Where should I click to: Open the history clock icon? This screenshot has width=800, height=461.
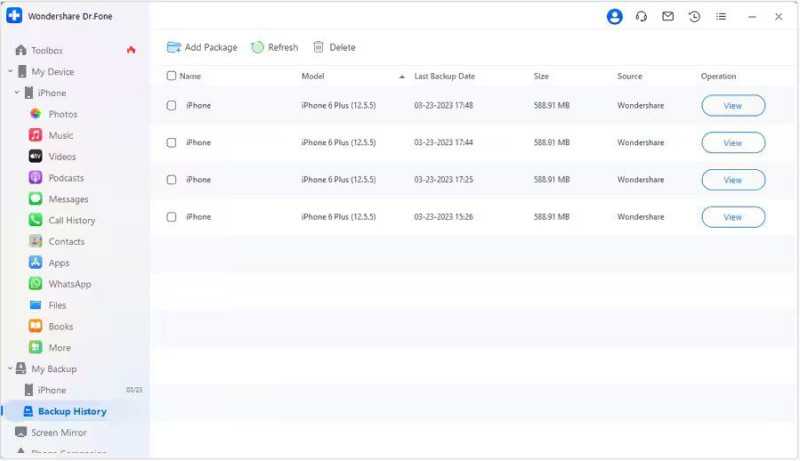(694, 17)
